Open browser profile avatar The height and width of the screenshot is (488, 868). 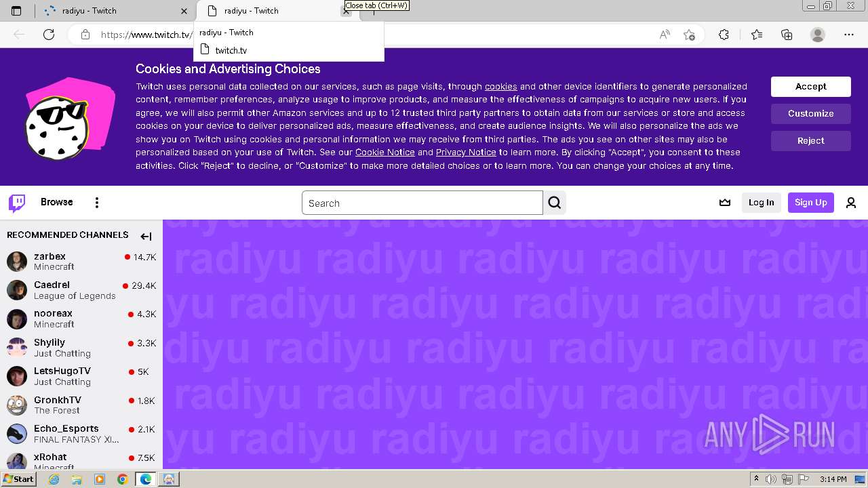tap(818, 35)
